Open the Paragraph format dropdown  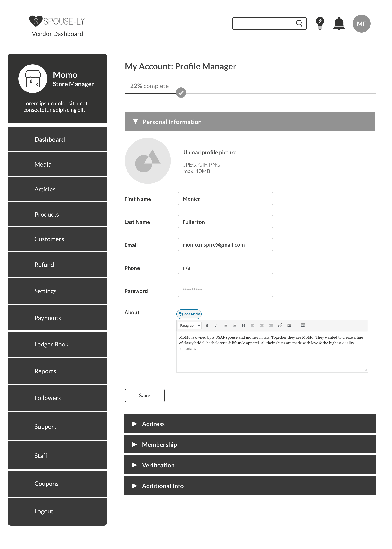(190, 325)
